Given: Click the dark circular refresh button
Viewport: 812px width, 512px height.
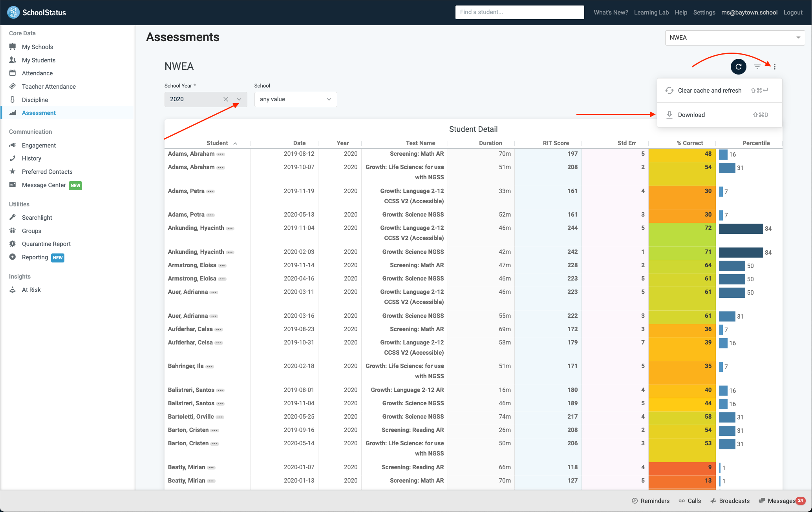Looking at the screenshot, I should pos(738,67).
